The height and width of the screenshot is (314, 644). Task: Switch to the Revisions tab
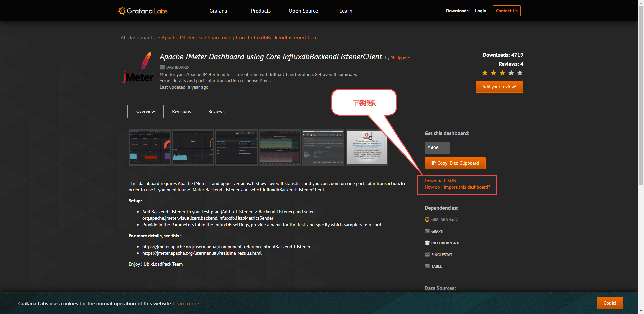click(181, 111)
